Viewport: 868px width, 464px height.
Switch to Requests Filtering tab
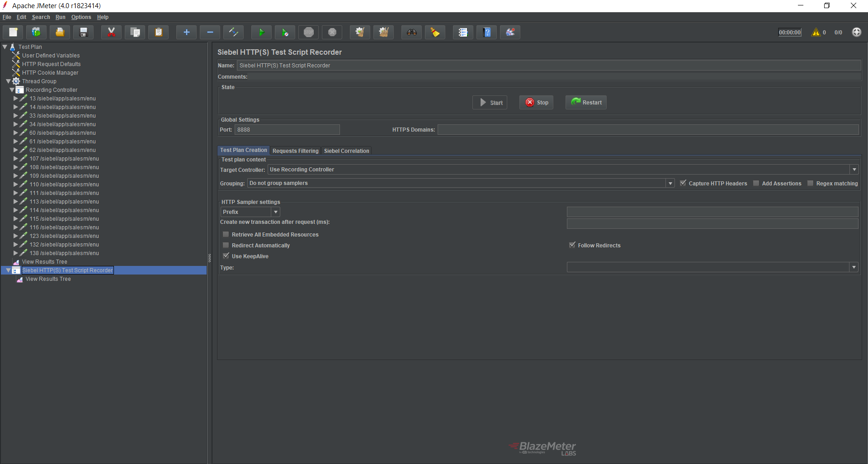tap(295, 151)
